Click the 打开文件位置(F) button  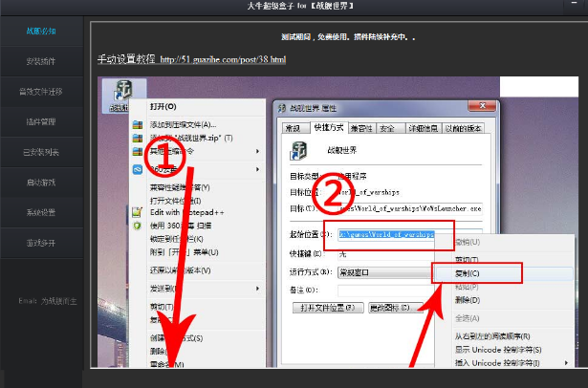tap(328, 308)
